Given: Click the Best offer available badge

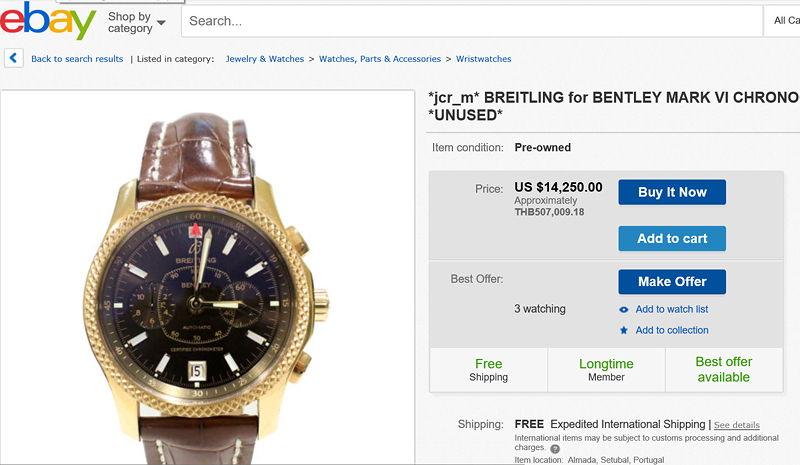Looking at the screenshot, I should 723,369.
